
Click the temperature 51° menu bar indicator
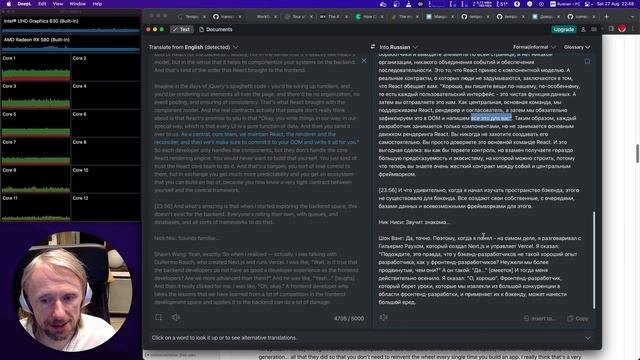click(x=502, y=4)
